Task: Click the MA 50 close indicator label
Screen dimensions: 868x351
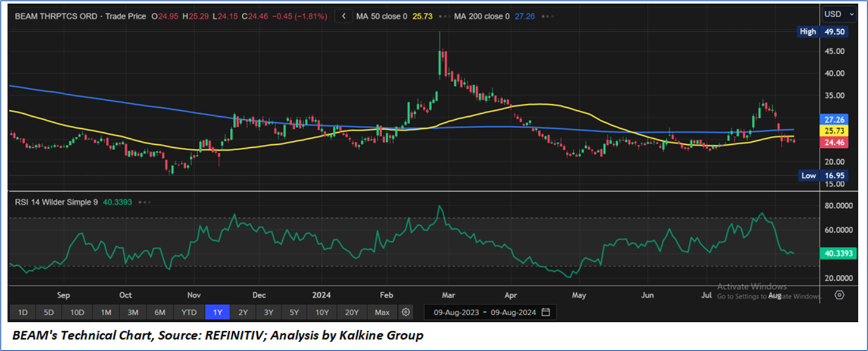Action: tap(381, 17)
